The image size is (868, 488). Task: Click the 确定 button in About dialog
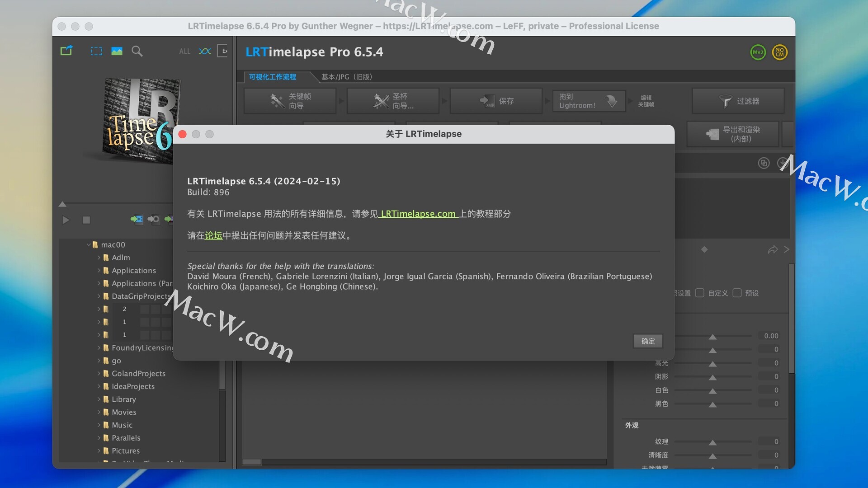[x=647, y=341]
